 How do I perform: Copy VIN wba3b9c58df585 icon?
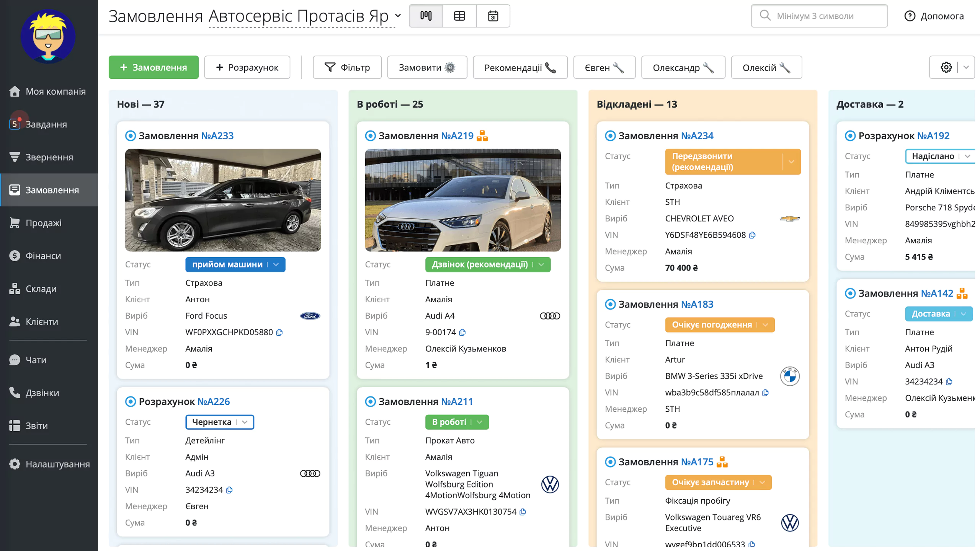(765, 393)
